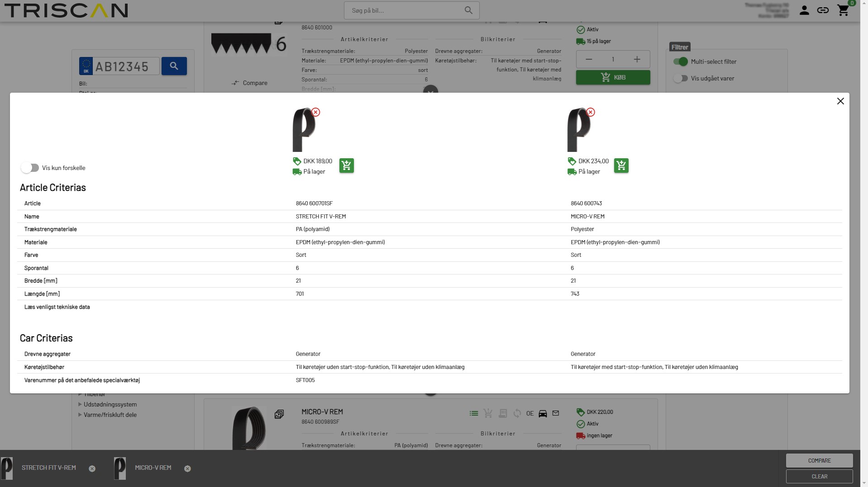
Task: Click the STRETCH FIT V-REM thumbnail in bottom bar
Action: (x=7, y=468)
